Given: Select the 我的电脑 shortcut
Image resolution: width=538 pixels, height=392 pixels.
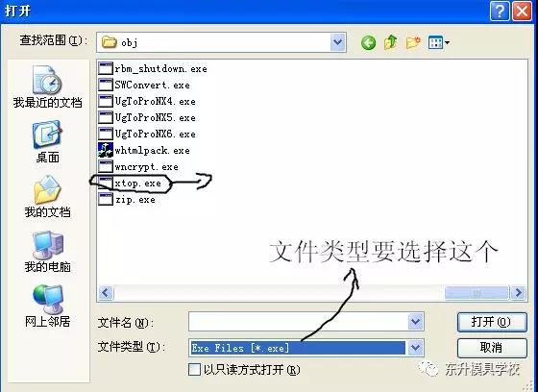Looking at the screenshot, I should [48, 252].
